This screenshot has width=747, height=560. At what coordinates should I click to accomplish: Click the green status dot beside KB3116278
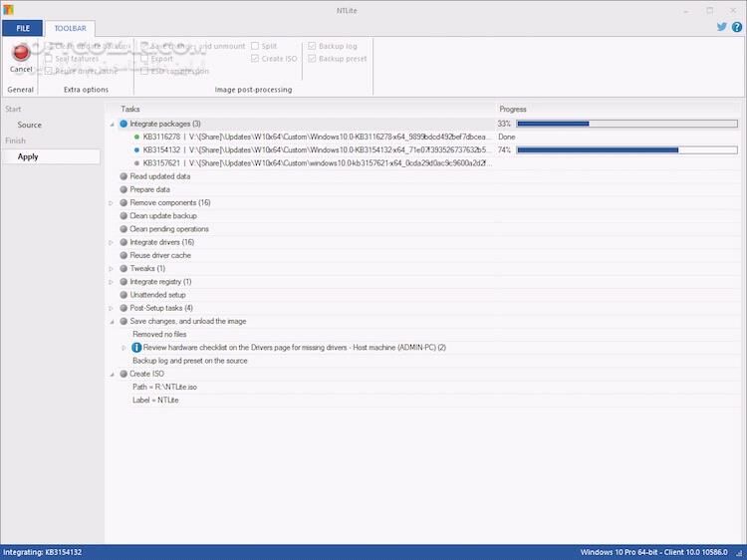[136, 137]
